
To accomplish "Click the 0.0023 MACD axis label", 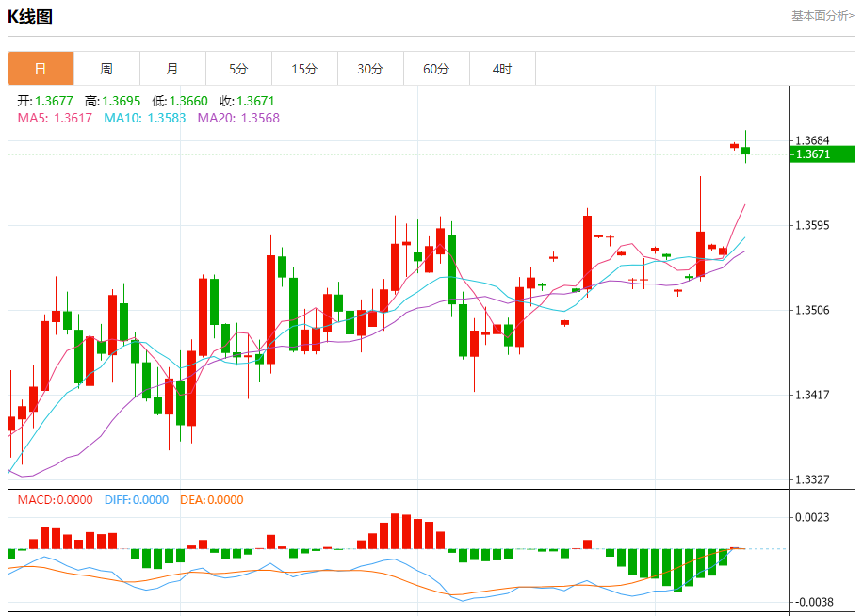I will click(813, 517).
